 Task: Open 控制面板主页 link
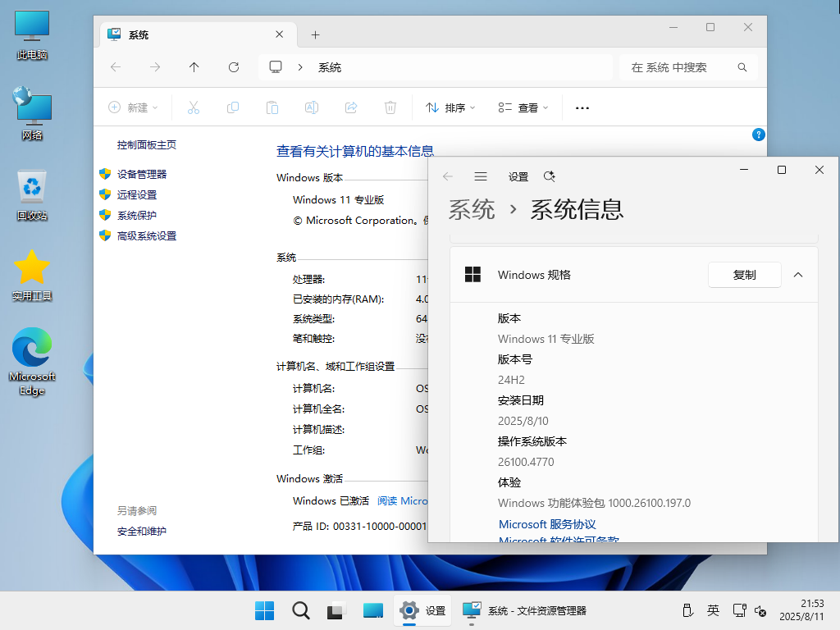147,144
